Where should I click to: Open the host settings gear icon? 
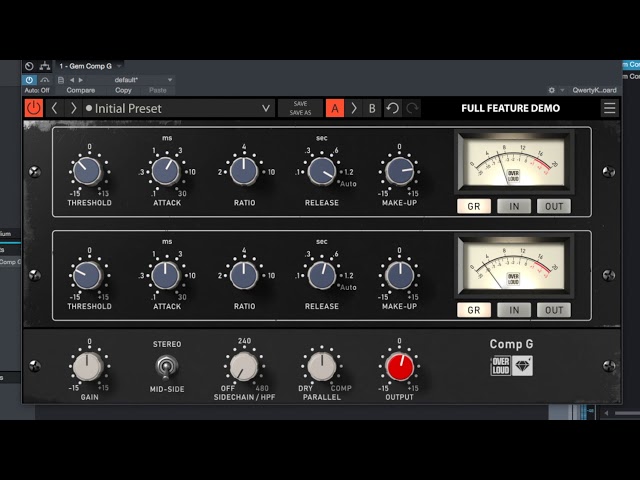pos(552,90)
